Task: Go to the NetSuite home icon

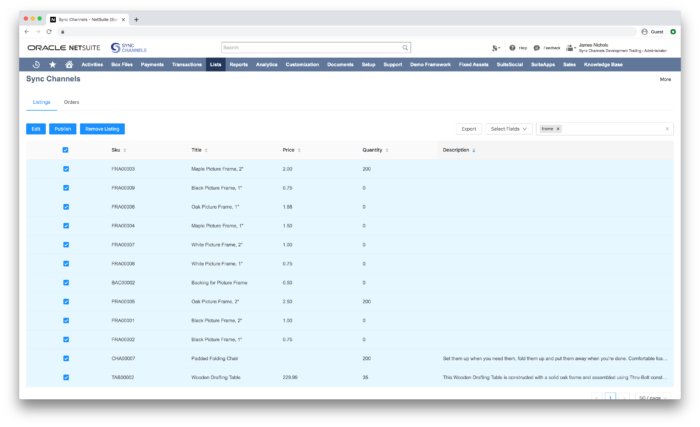Action: point(69,64)
